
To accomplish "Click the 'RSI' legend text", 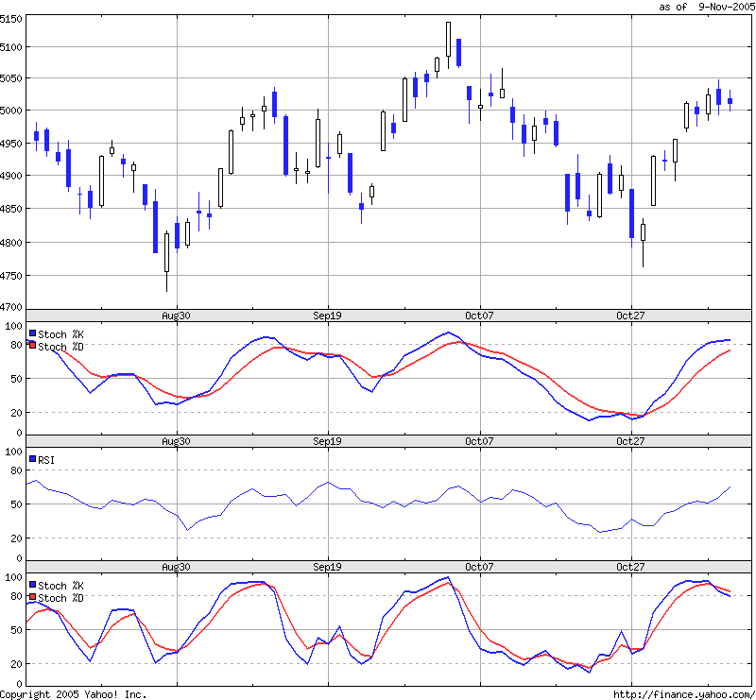I will [x=46, y=460].
